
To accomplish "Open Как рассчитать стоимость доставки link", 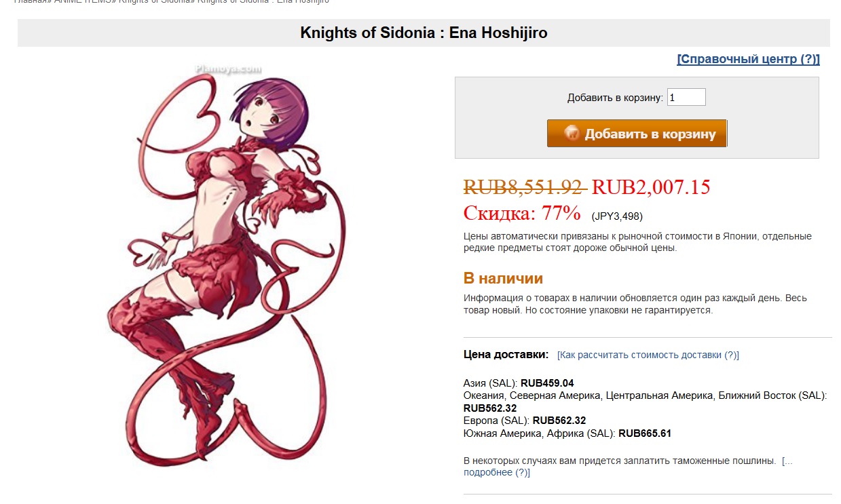I will click(648, 355).
